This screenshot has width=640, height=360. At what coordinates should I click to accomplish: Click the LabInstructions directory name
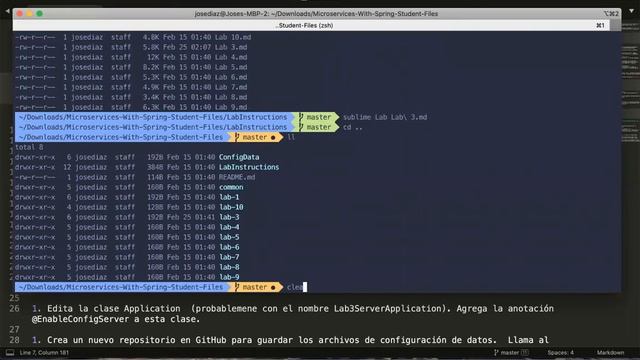[249, 167]
